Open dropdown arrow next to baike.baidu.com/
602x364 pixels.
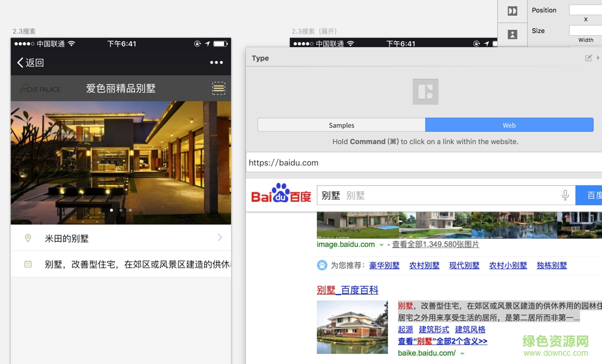coord(462,353)
